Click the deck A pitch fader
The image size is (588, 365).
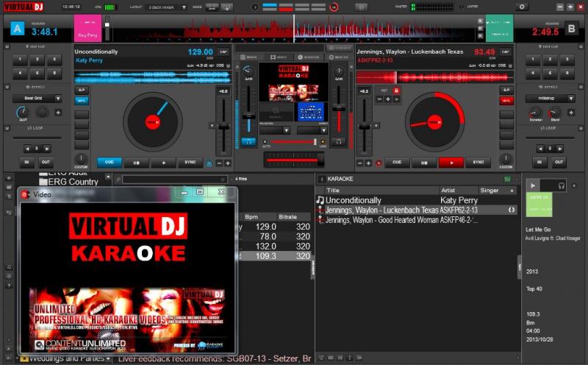coord(223,127)
